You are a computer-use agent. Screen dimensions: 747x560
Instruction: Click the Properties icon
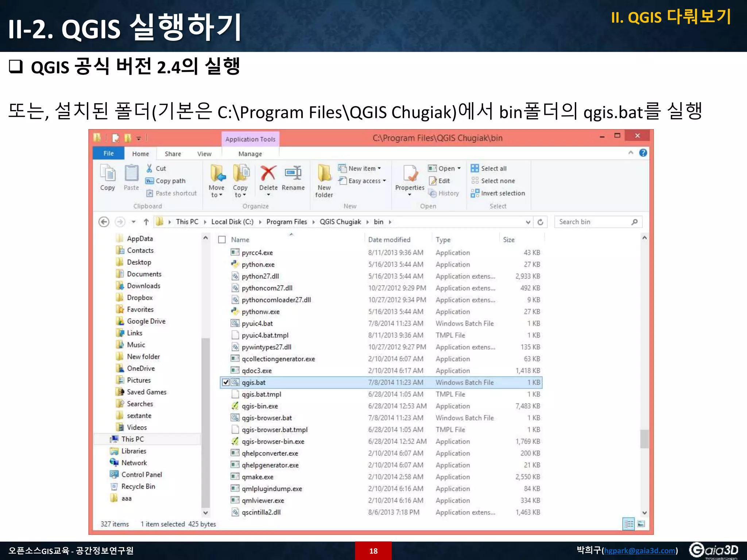pos(410,173)
